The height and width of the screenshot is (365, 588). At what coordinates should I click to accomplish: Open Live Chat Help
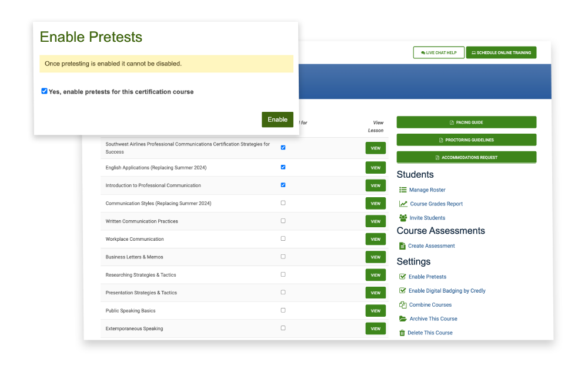point(439,52)
